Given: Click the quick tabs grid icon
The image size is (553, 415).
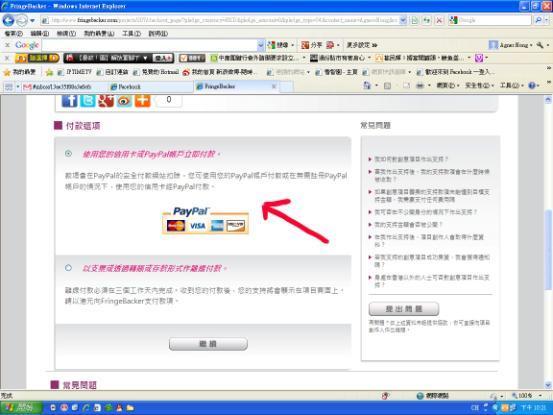Looking at the screenshot, I should [x=9, y=87].
